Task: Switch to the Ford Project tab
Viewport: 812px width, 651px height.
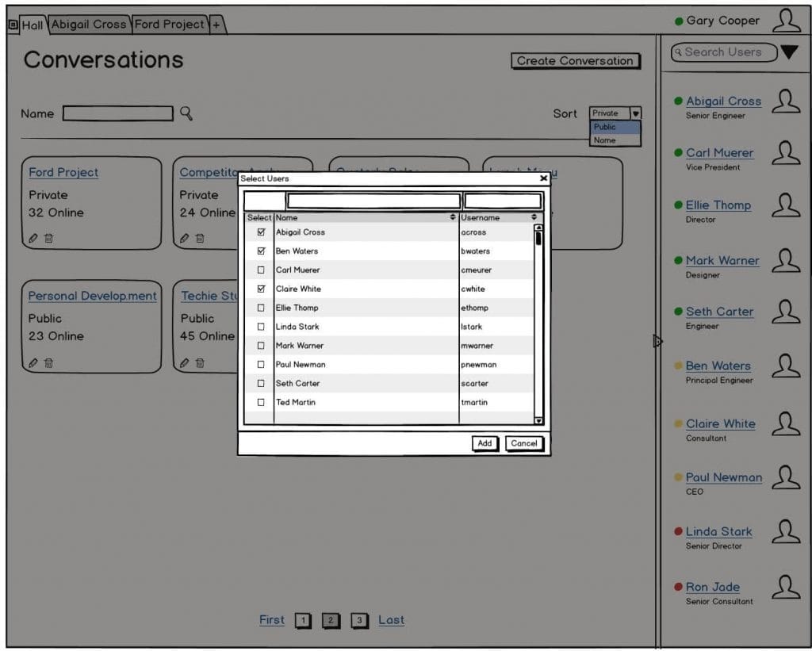Action: point(170,25)
